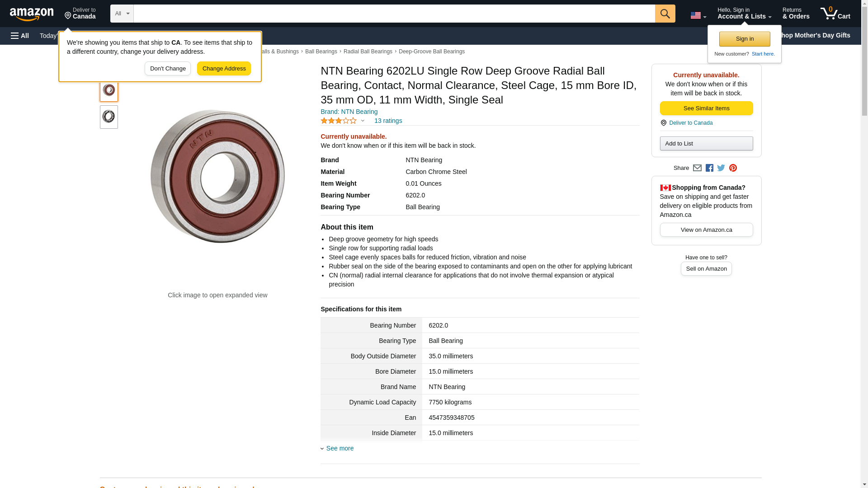Image resolution: width=868 pixels, height=488 pixels.
Task: Open the All hamburger menu
Action: pos(20,36)
